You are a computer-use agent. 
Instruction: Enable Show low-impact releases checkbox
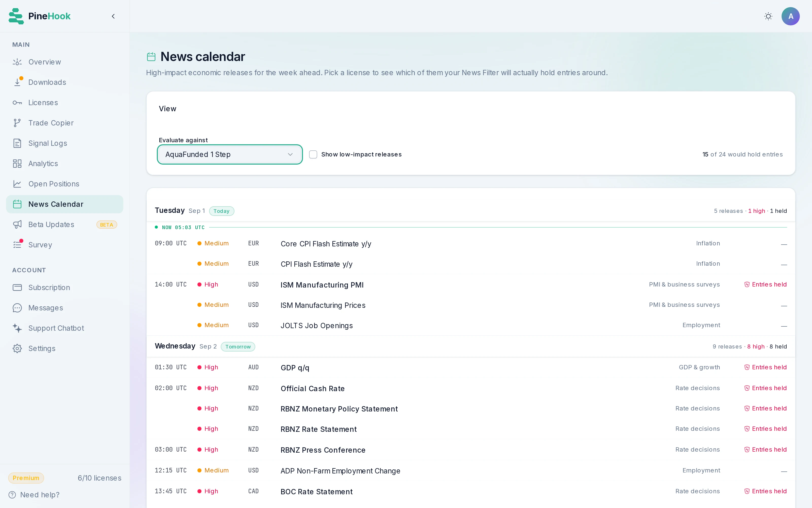click(x=313, y=154)
